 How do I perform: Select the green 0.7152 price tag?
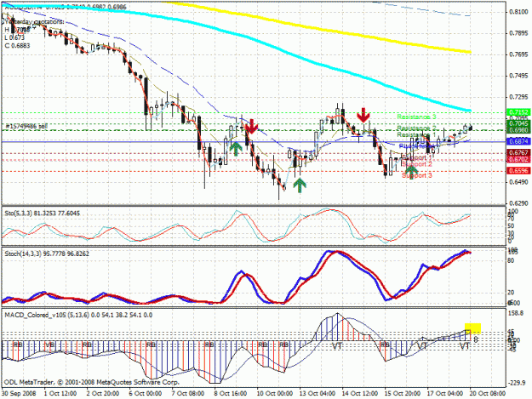click(x=518, y=112)
